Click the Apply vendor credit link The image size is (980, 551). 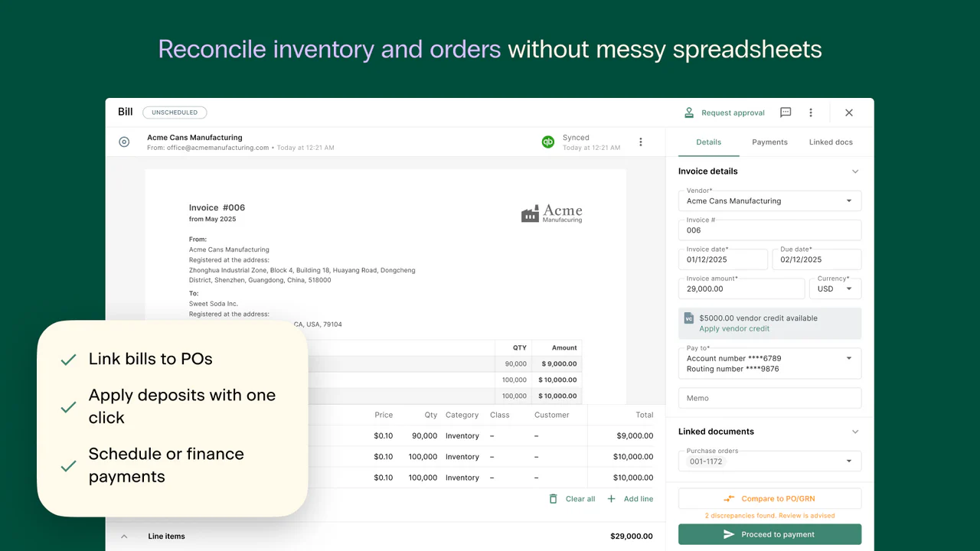734,328
